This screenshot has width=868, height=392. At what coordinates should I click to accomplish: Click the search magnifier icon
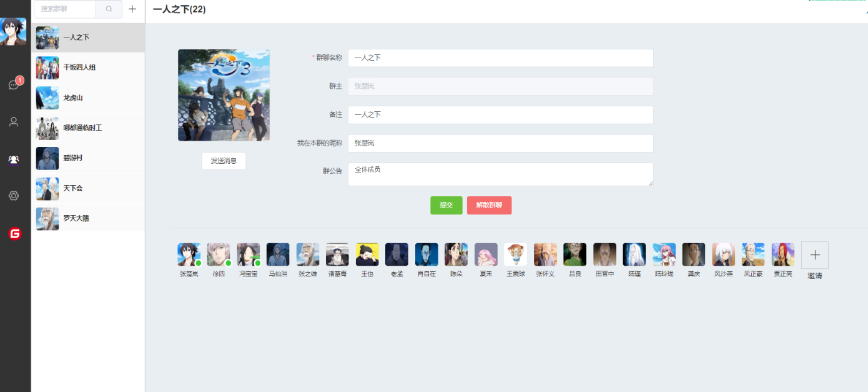(x=109, y=9)
